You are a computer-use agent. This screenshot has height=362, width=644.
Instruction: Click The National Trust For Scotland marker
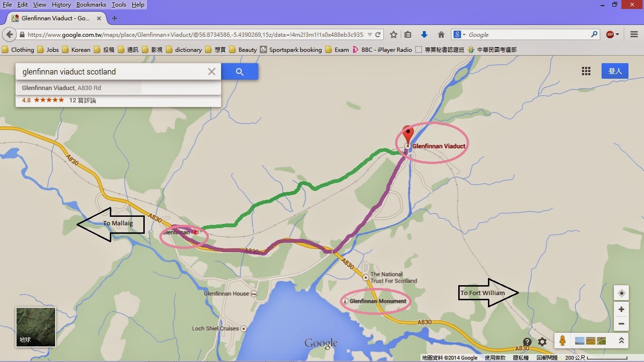[x=366, y=278]
